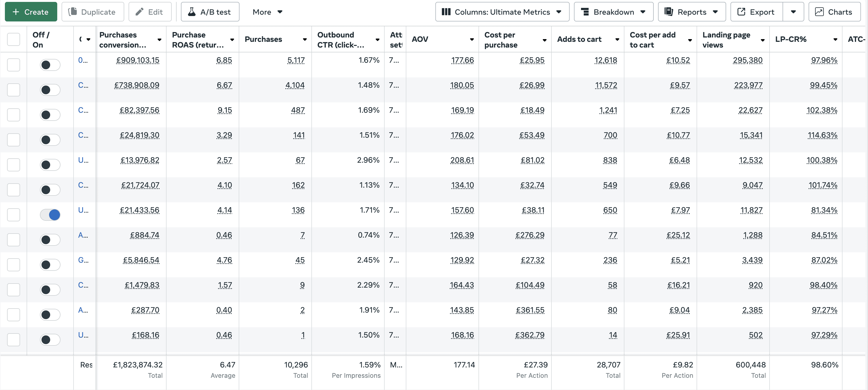Tick checkbox for the £168.16 row
Viewport: 868px width, 390px height.
14,339
